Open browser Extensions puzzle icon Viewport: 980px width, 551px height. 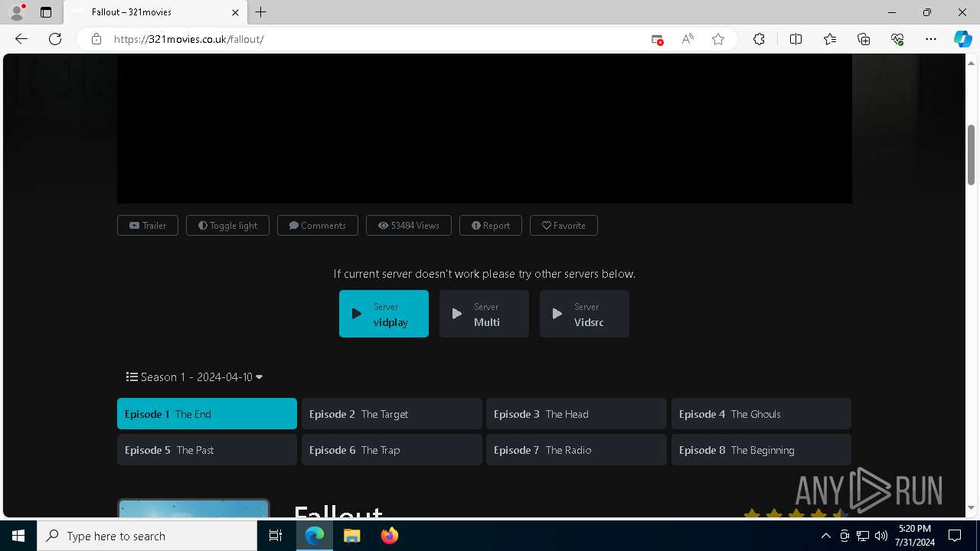pos(759,39)
